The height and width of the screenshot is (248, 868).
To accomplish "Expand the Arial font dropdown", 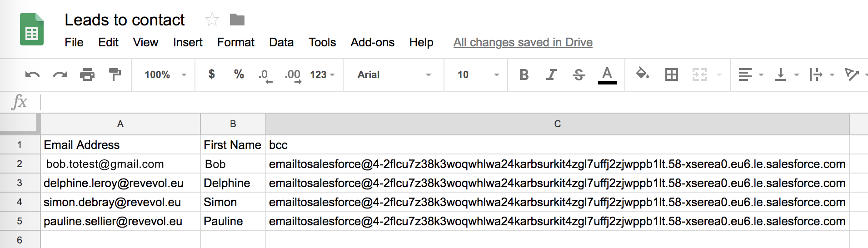I will (394, 74).
